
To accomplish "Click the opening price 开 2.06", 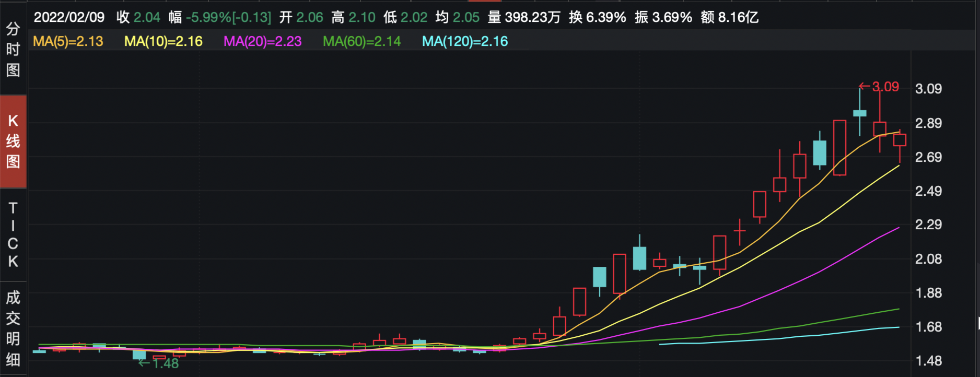I will tap(301, 17).
